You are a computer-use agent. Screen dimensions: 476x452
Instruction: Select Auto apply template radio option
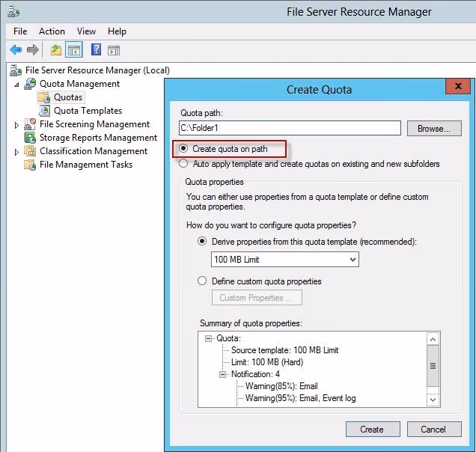[x=183, y=164]
